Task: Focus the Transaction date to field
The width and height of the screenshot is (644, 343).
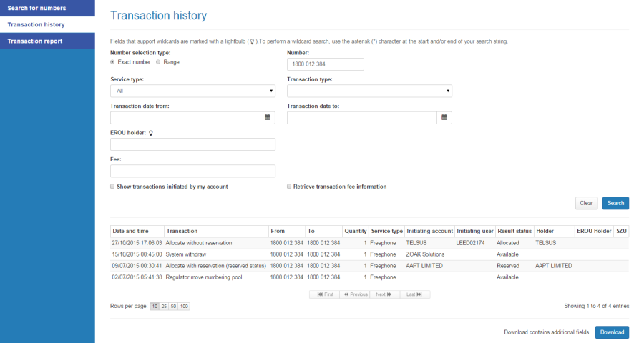Action: click(362, 118)
